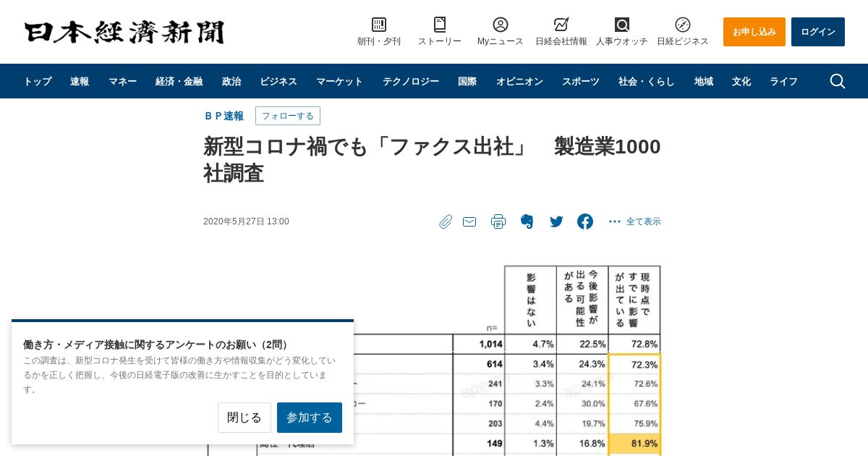
Task: Open 政治 navigation item
Action: [231, 81]
